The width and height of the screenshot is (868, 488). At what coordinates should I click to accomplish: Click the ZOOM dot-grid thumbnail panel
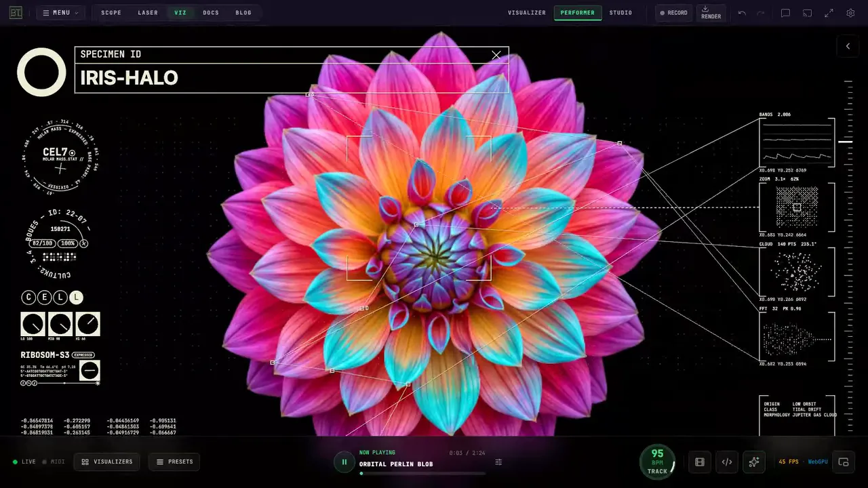click(x=797, y=207)
